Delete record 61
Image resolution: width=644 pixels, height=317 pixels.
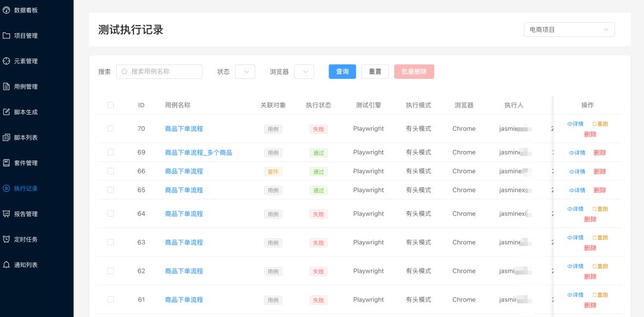point(590,306)
